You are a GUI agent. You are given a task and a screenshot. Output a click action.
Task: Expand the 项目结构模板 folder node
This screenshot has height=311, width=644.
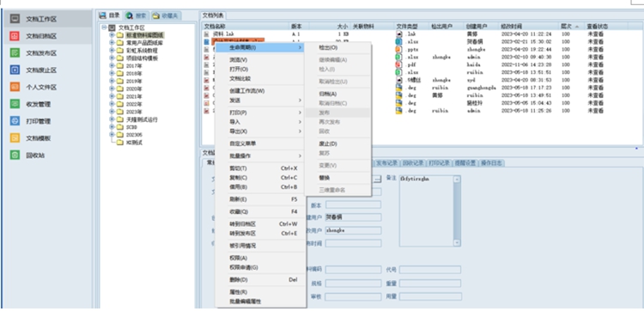click(x=112, y=58)
